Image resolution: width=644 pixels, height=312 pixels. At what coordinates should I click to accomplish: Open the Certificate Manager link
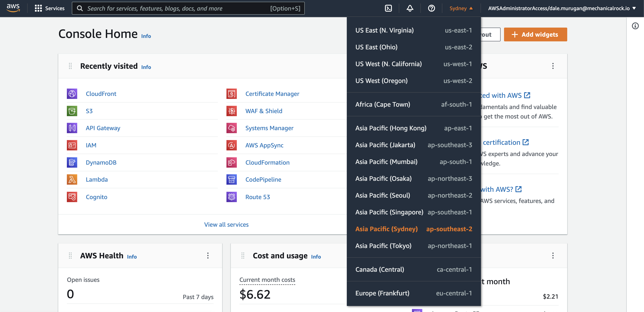coord(272,94)
